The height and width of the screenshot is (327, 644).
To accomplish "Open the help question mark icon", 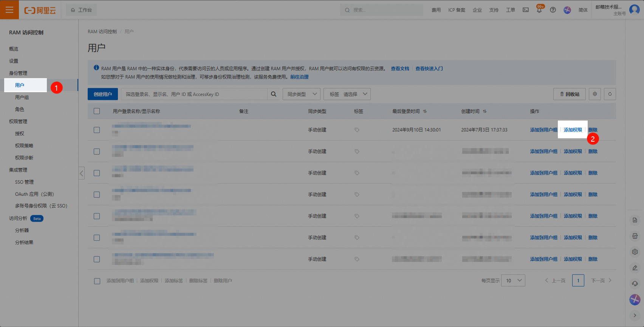I will coord(553,10).
